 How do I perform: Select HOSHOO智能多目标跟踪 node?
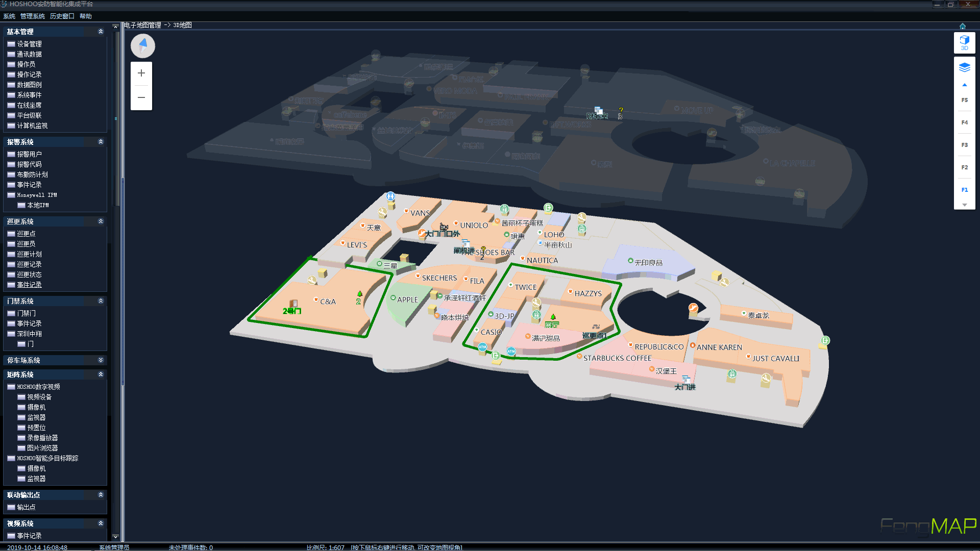(47, 458)
